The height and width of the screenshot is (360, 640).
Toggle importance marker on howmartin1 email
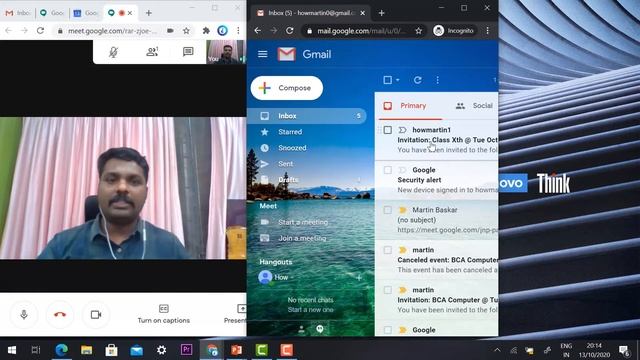(402, 130)
